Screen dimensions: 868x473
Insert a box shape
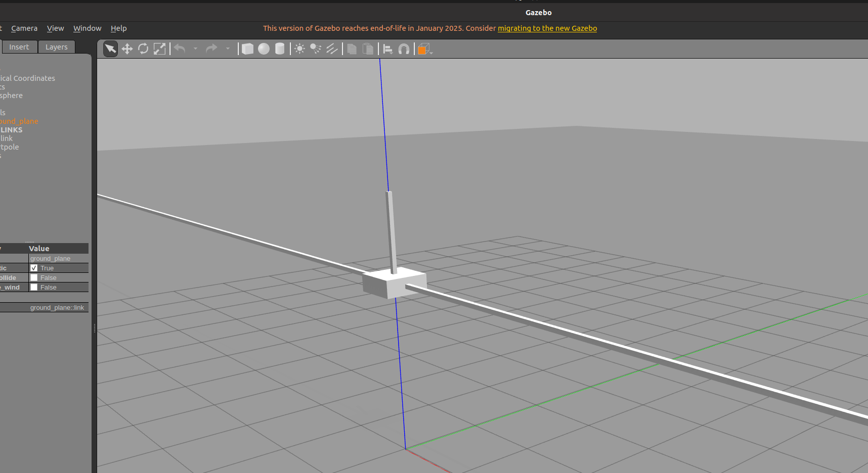(x=247, y=49)
